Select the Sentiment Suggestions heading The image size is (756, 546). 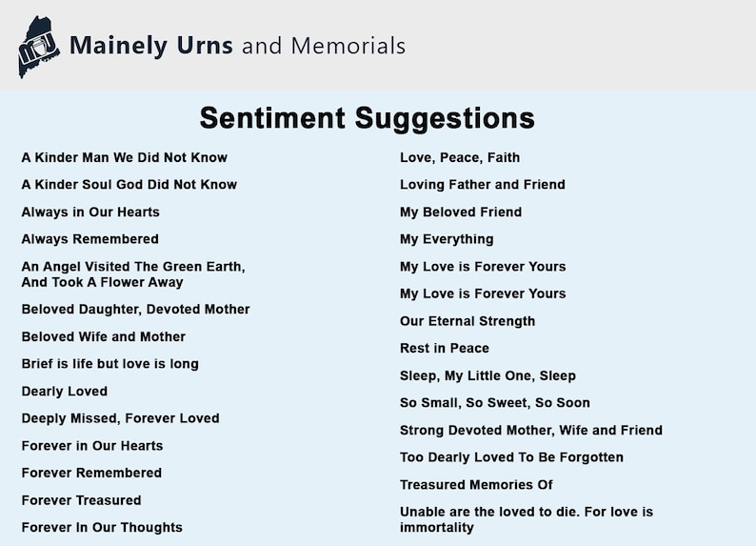(x=368, y=118)
